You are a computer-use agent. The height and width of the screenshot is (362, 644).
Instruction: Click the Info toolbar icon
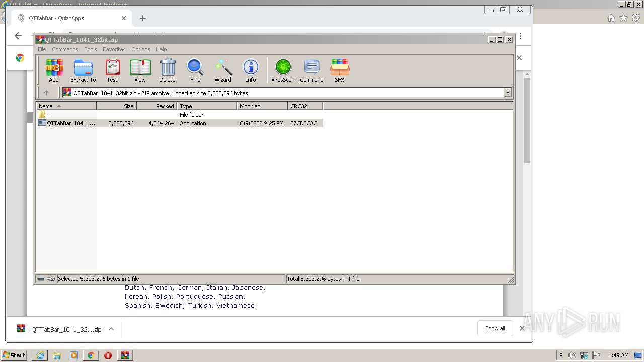pyautogui.click(x=251, y=70)
